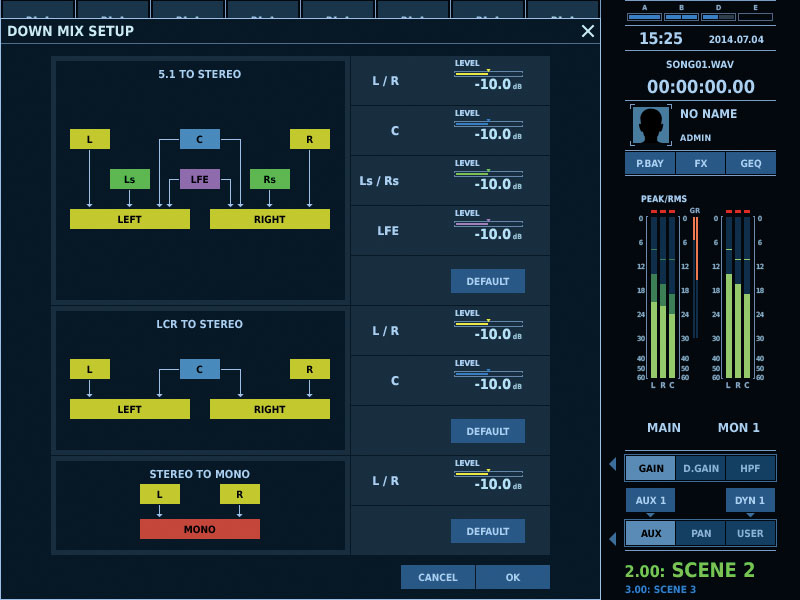Viewport: 800px width, 600px height.
Task: Open the AUX 1 dropdown selector
Action: click(651, 500)
